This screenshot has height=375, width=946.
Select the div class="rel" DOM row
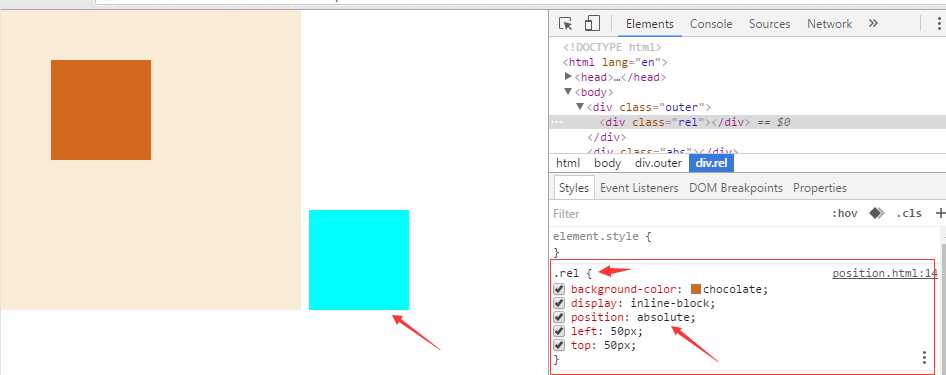tap(748, 122)
